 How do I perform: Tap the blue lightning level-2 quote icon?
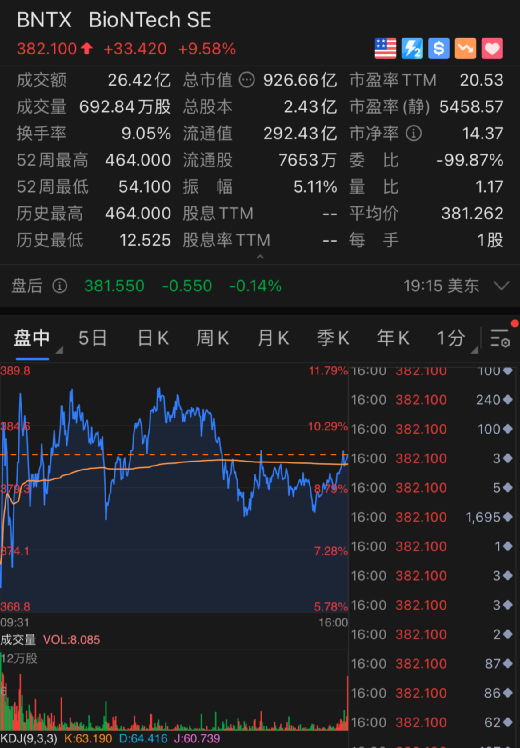(x=412, y=49)
